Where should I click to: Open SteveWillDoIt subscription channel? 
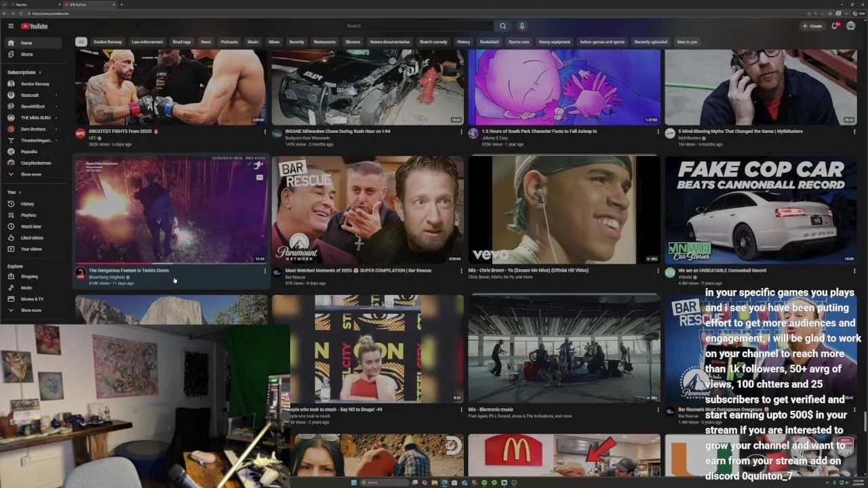(34, 106)
